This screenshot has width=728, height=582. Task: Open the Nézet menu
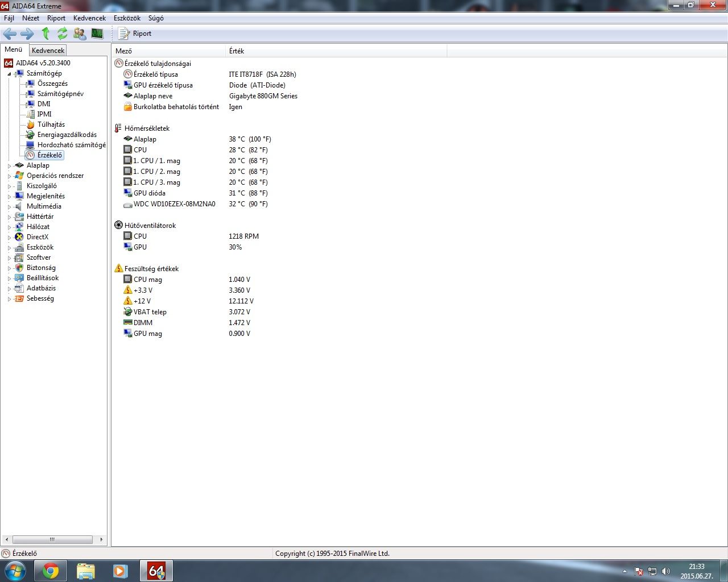31,18
